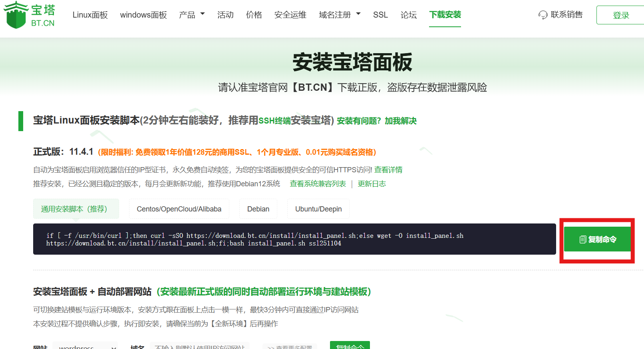Open the wordpress site template dropdown
This screenshot has width=644, height=349.
(x=85, y=346)
